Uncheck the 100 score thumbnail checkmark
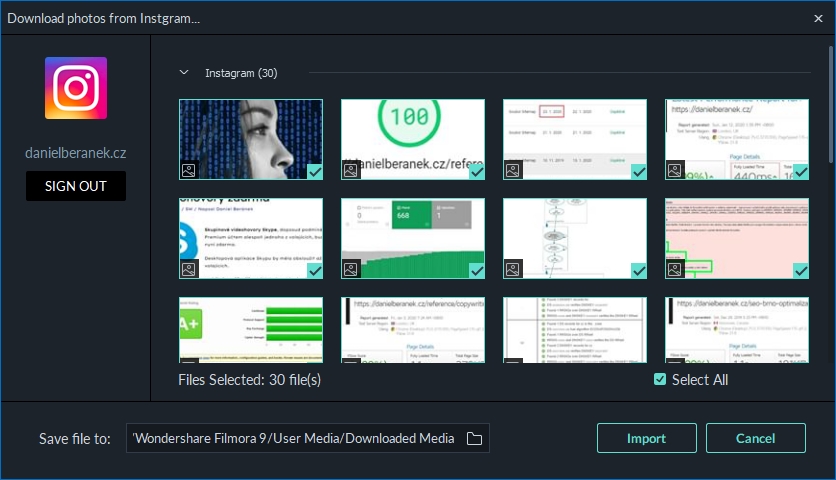This screenshot has height=480, width=836. (x=477, y=172)
